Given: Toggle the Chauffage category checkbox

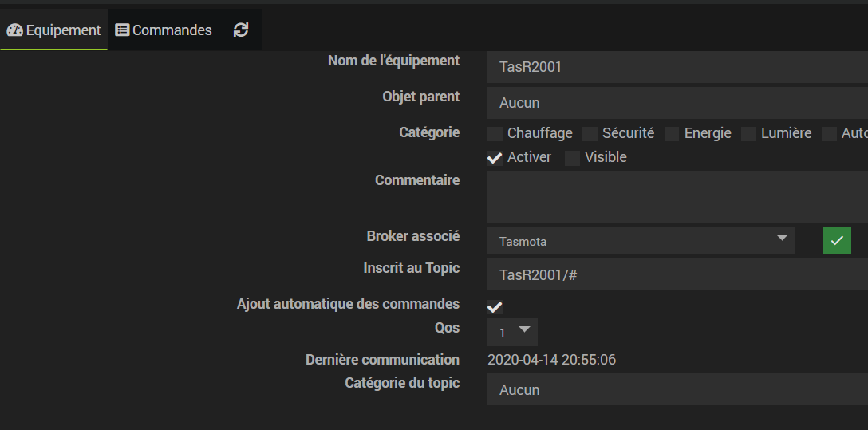Looking at the screenshot, I should pyautogui.click(x=495, y=134).
